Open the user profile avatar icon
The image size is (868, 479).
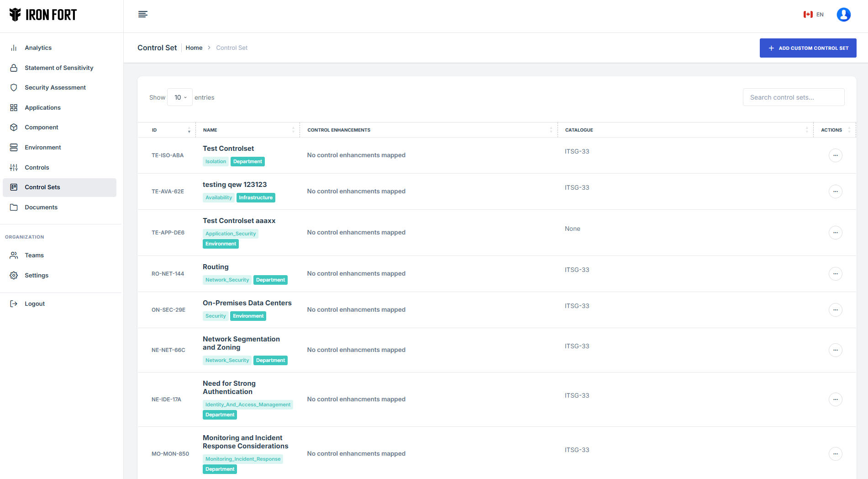(843, 15)
